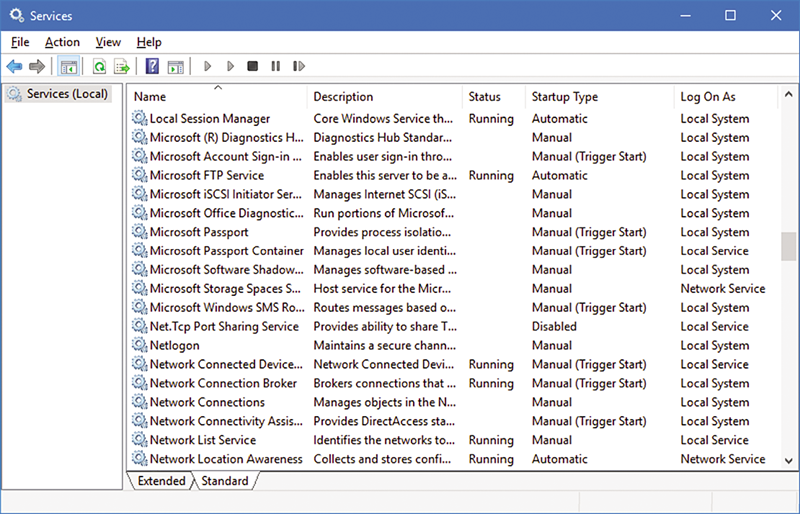Select Local Session Manager service
This screenshot has height=514, width=800.
pos(210,118)
